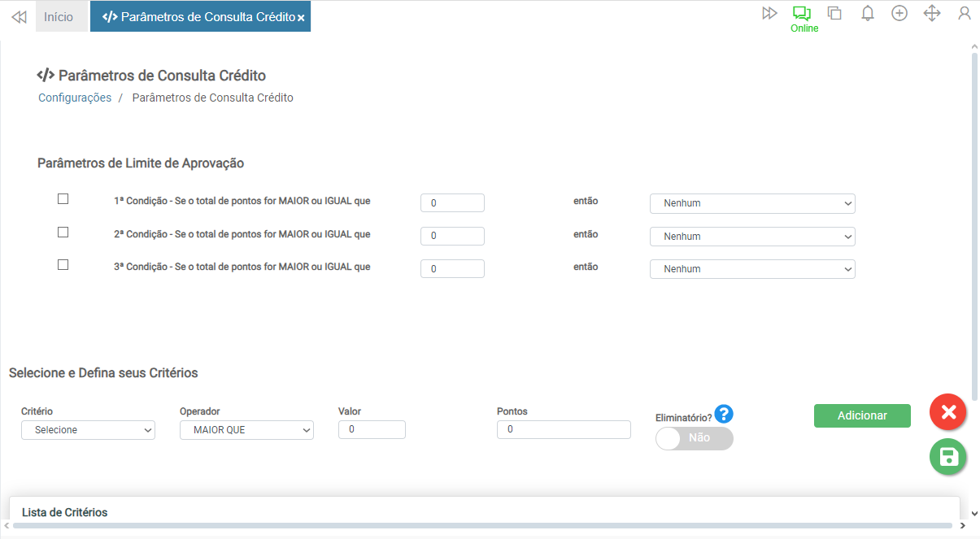Open the Critério dropdown
The image size is (980, 539).
(x=88, y=430)
